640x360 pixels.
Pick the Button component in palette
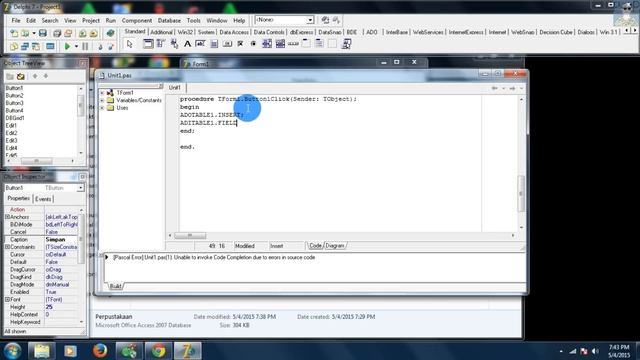pos(227,44)
